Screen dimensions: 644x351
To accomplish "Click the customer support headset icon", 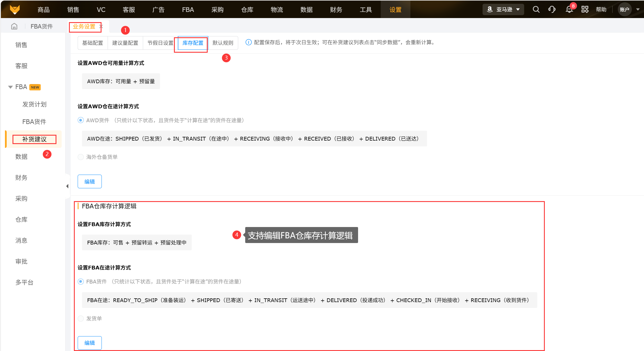I will [552, 9].
